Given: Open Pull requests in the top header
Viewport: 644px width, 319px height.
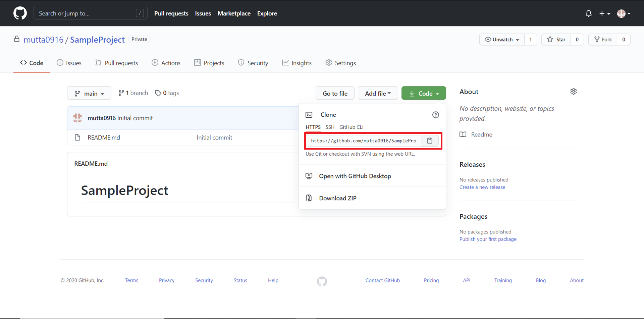Looking at the screenshot, I should (171, 13).
